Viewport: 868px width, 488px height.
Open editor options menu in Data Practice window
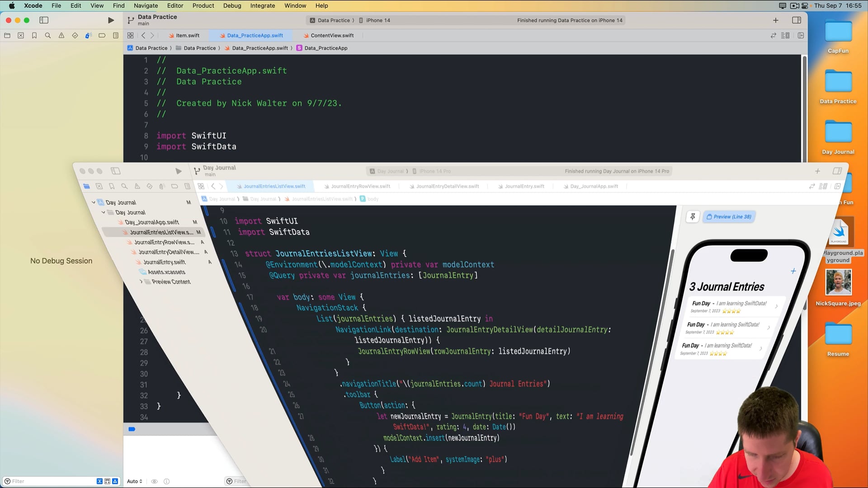pos(785,36)
